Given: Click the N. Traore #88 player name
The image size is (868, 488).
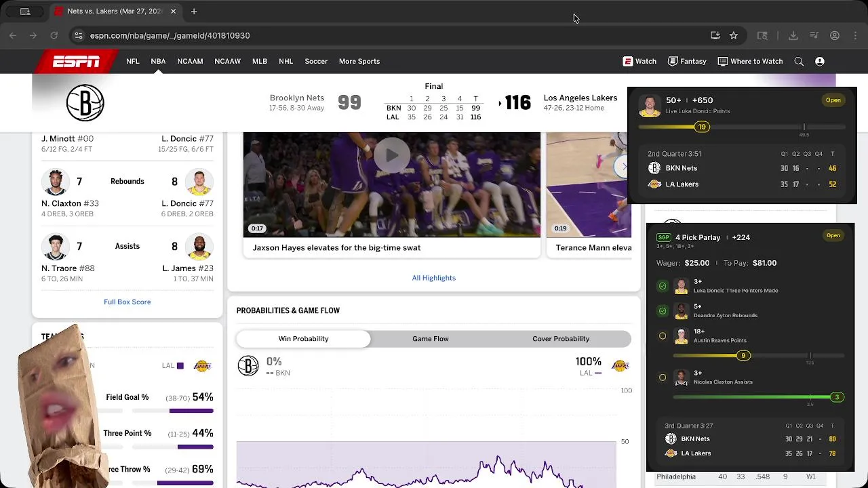Looking at the screenshot, I should point(68,268).
